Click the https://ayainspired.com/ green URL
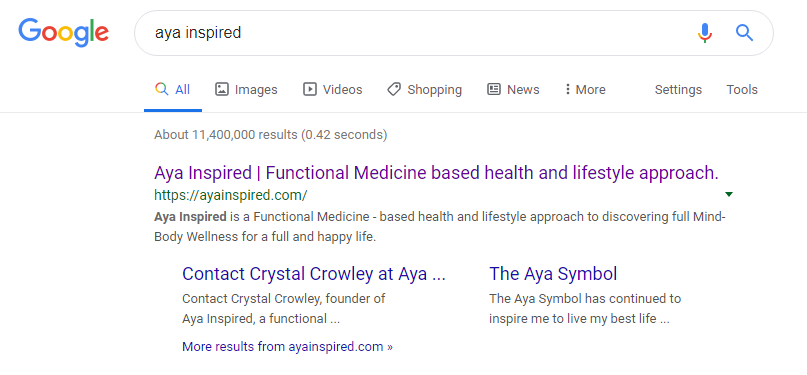 click(231, 195)
